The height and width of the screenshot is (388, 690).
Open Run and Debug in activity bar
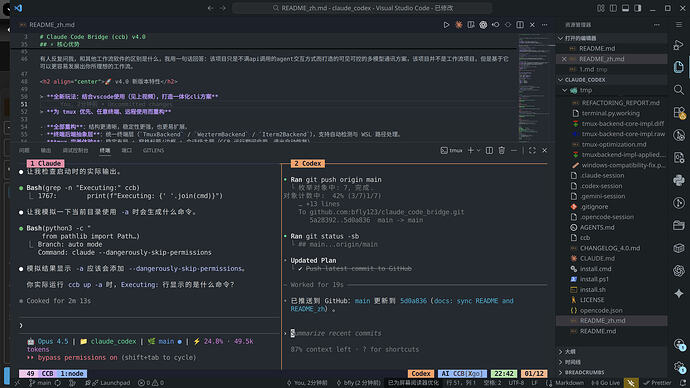[678, 44]
